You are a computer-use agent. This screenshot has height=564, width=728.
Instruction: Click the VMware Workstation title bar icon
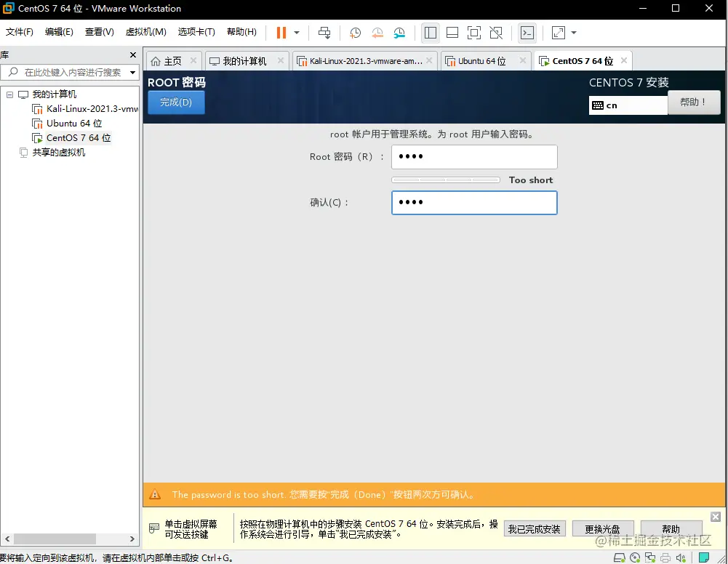[x=8, y=8]
